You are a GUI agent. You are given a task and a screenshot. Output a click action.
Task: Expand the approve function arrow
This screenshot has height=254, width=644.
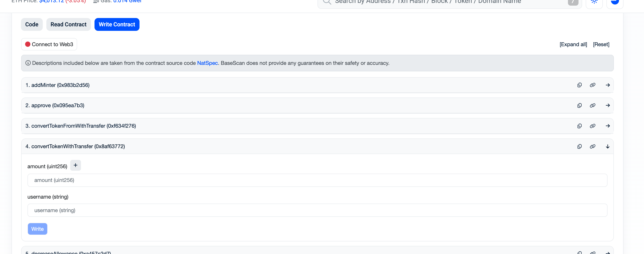[608, 105]
